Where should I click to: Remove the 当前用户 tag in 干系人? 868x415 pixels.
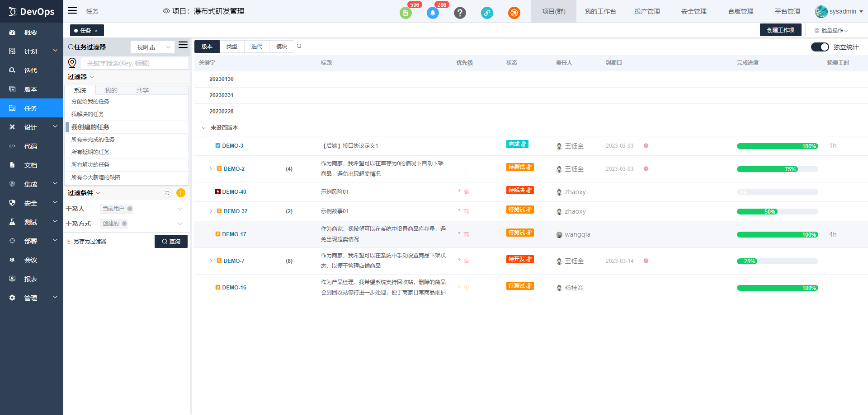[130, 209]
